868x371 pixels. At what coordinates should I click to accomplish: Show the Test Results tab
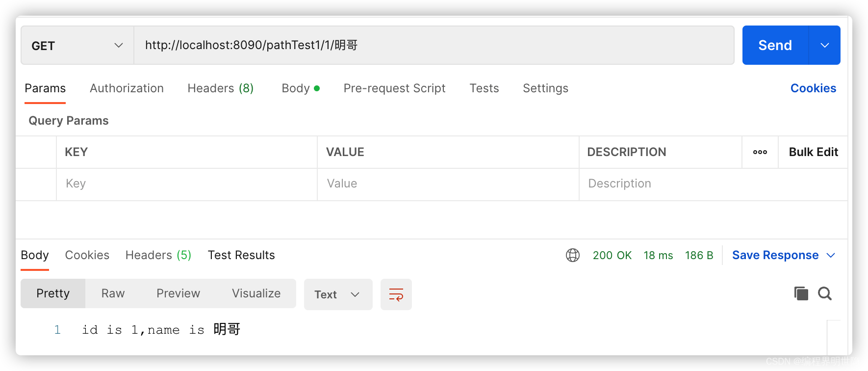(x=241, y=255)
